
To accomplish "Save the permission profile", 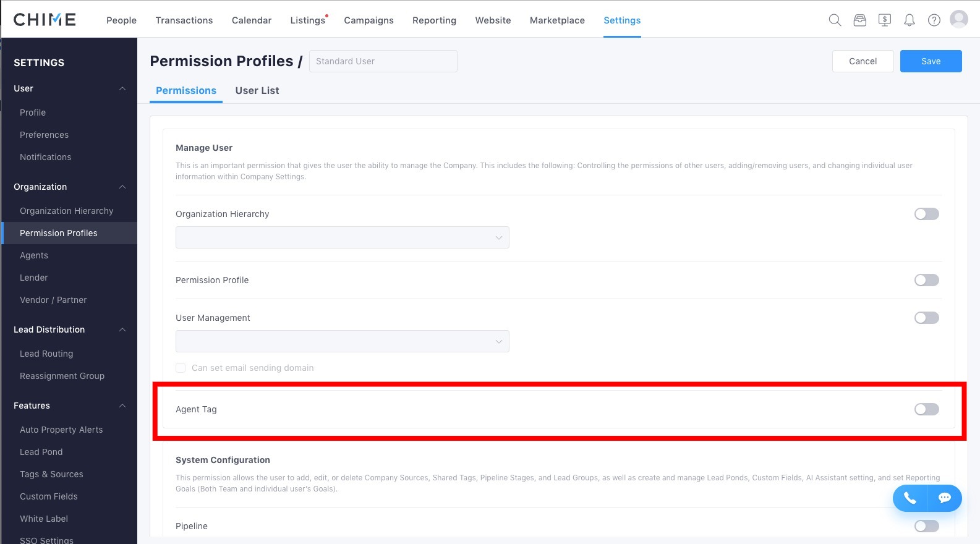I will point(931,61).
